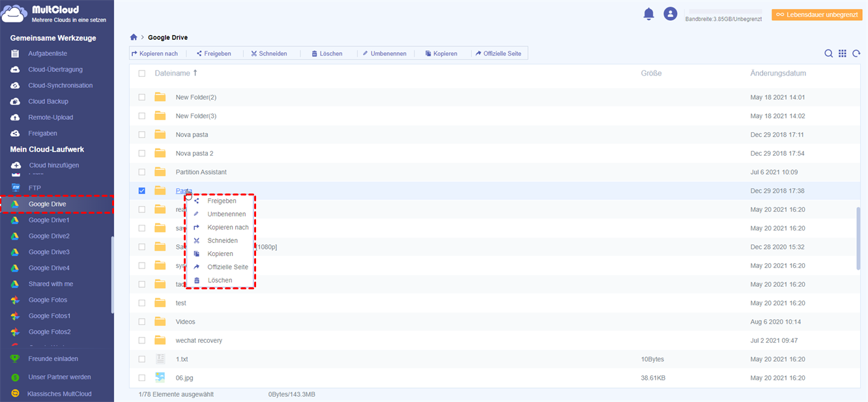This screenshot has width=868, height=402.
Task: Select Google Drive3 in sidebar
Action: coord(49,252)
